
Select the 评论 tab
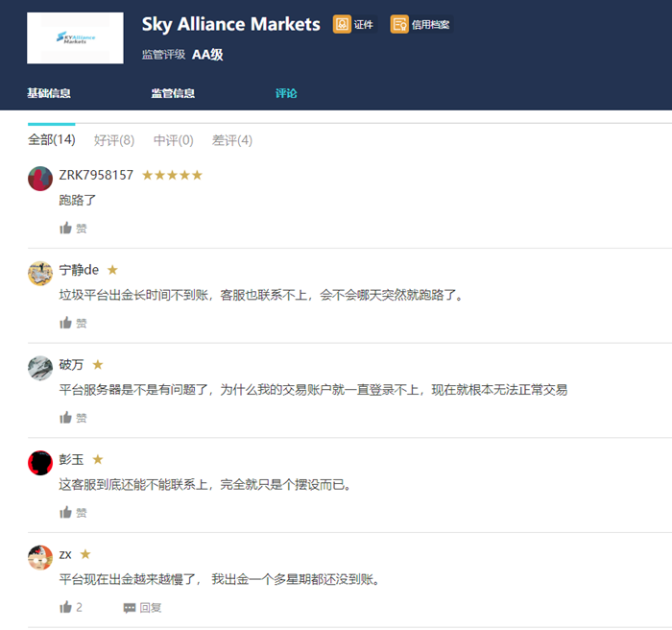[x=286, y=93]
